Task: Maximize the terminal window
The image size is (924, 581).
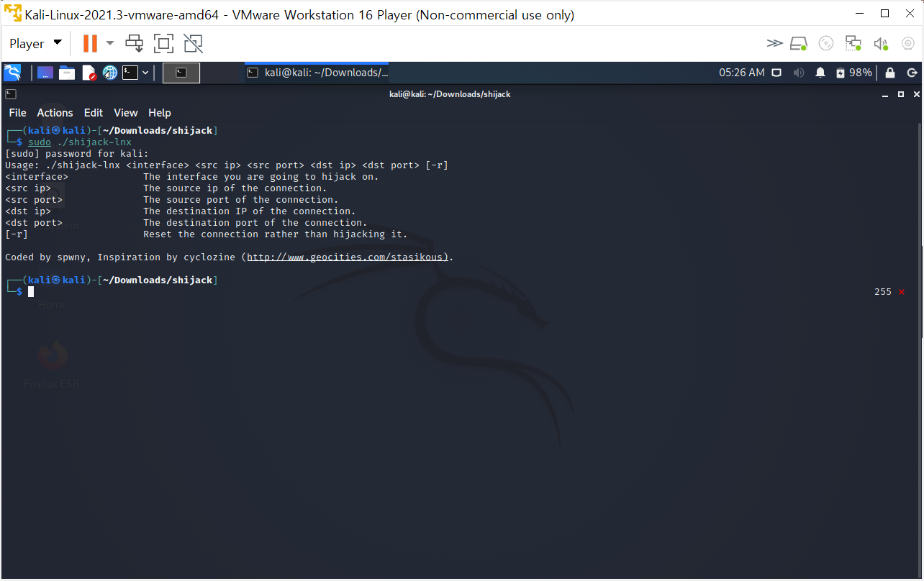Action: (x=901, y=94)
